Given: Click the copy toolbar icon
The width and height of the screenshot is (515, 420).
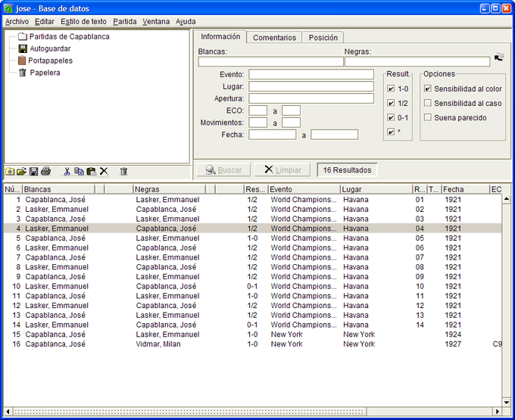Looking at the screenshot, I should [x=79, y=171].
